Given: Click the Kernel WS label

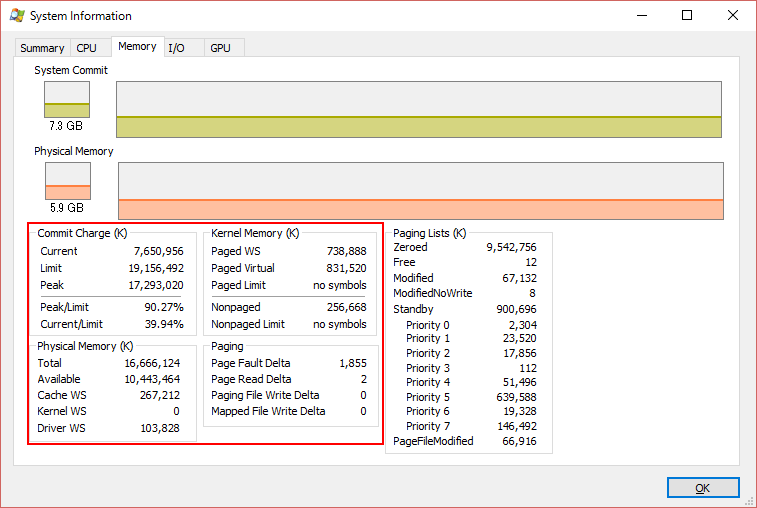Looking at the screenshot, I should point(62,411).
